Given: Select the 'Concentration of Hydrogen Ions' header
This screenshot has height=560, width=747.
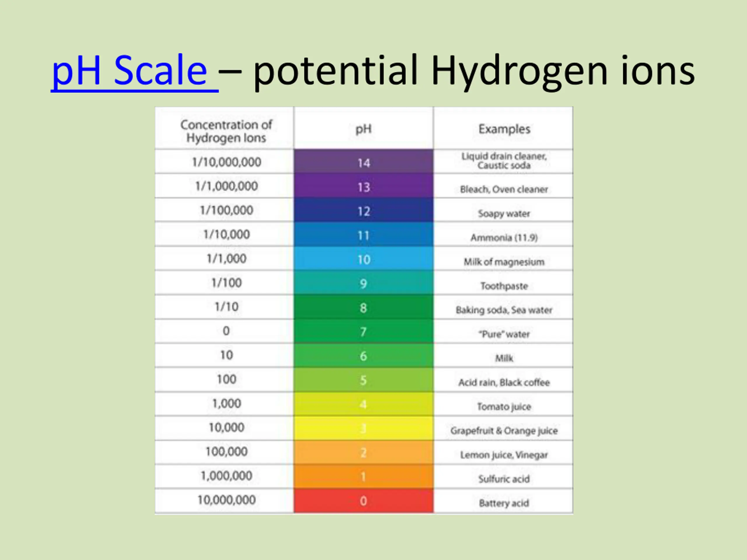Looking at the screenshot, I should 226,131.
